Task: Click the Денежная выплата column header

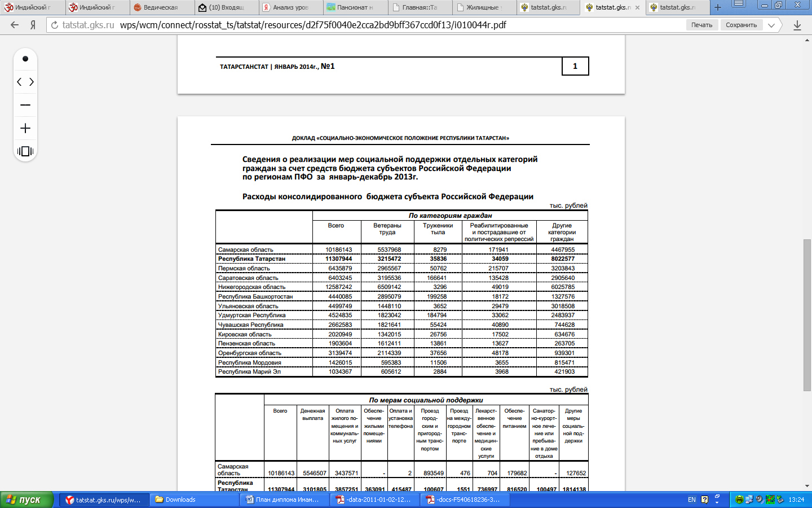Action: coord(312,415)
